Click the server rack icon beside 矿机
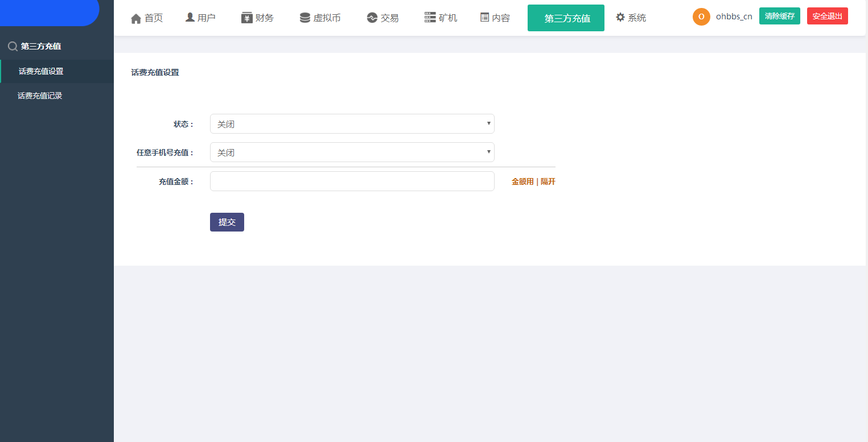868x442 pixels. point(430,17)
